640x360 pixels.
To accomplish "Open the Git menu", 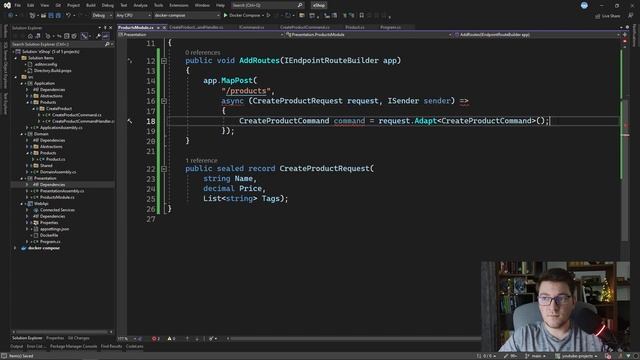I will point(58,5).
